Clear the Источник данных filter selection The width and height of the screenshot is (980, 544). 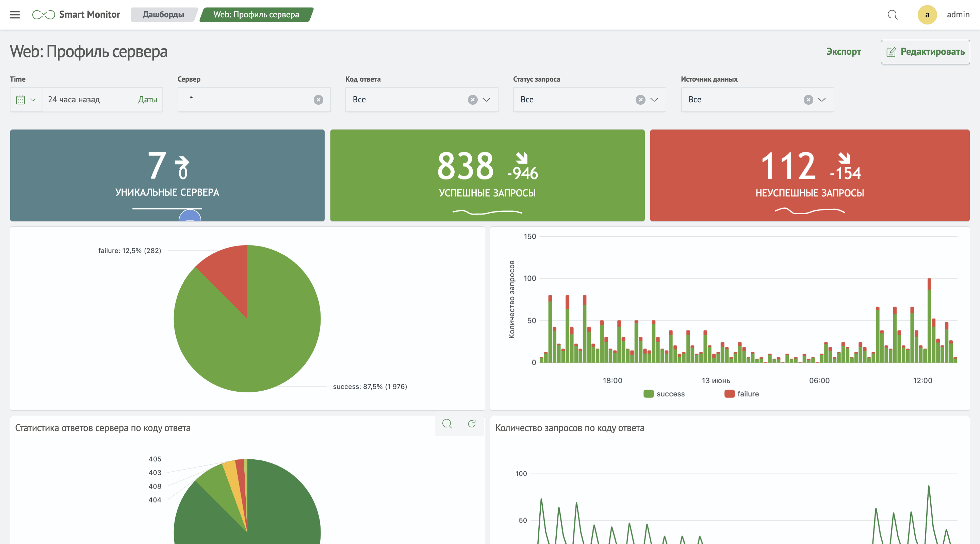click(808, 100)
